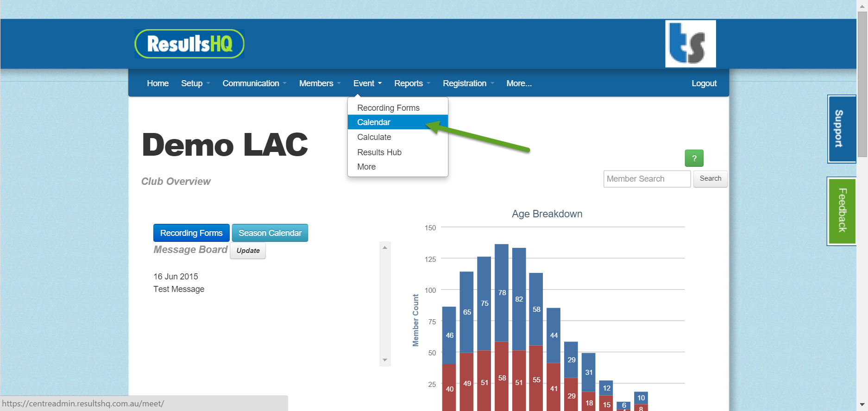Viewport: 868px width, 411px height.
Task: Click the Logout link
Action: click(704, 83)
